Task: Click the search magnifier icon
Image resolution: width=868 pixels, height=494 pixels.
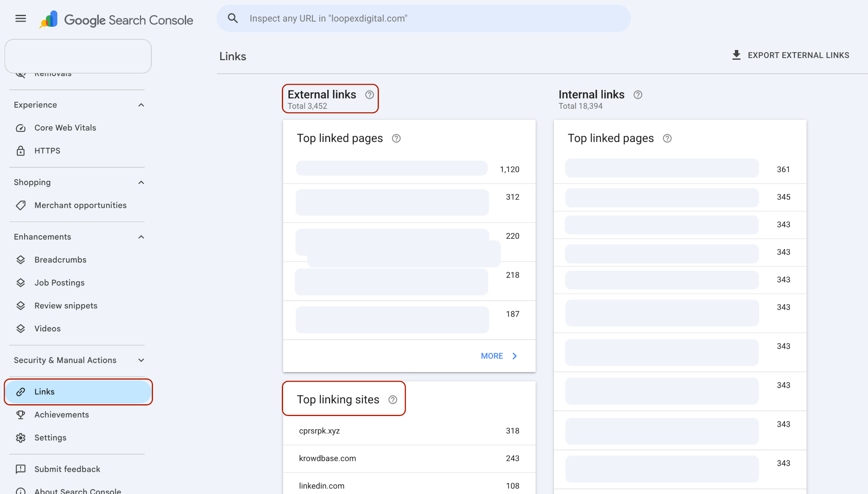Action: (x=233, y=18)
